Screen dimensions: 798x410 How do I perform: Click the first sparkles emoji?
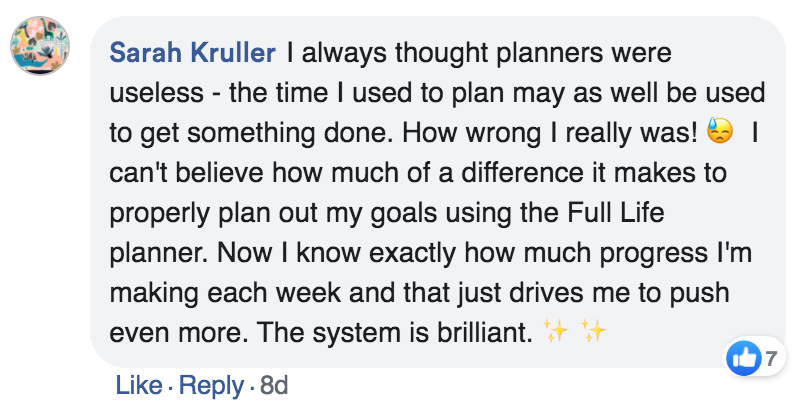[x=556, y=331]
